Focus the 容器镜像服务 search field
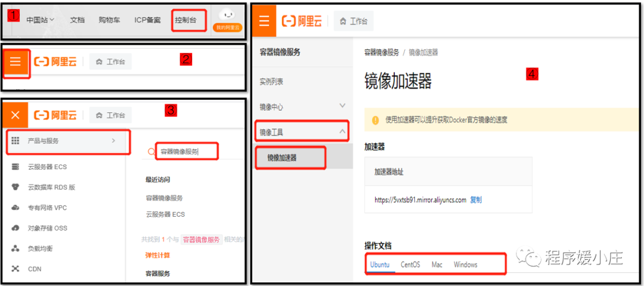The width and height of the screenshot is (644, 286). pyautogui.click(x=187, y=152)
